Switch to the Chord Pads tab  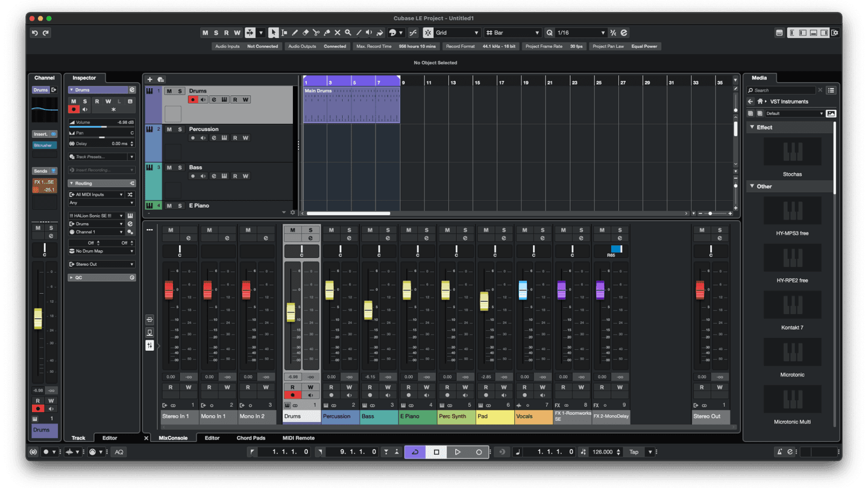(251, 438)
